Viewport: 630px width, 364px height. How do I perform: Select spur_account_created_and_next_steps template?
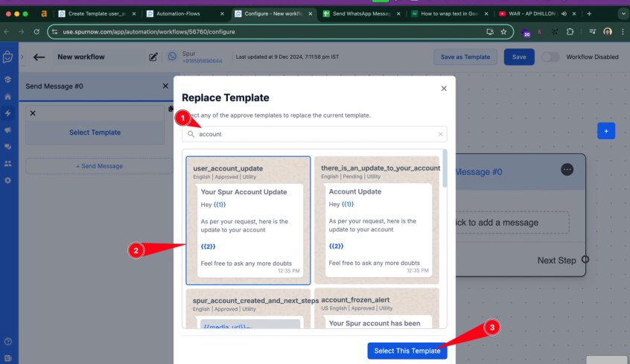pyautogui.click(x=248, y=309)
